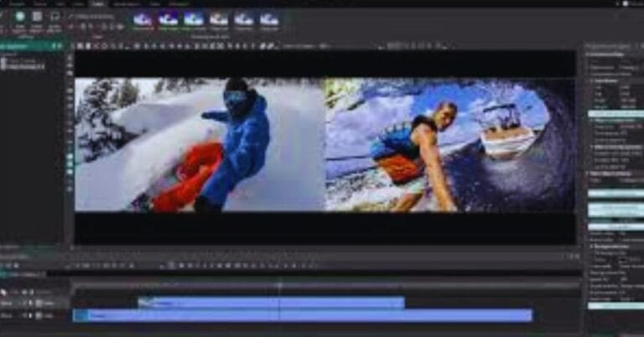This screenshot has height=337, width=644.
Task: Switch to the Tools ribbon tab
Action: click(155, 3)
